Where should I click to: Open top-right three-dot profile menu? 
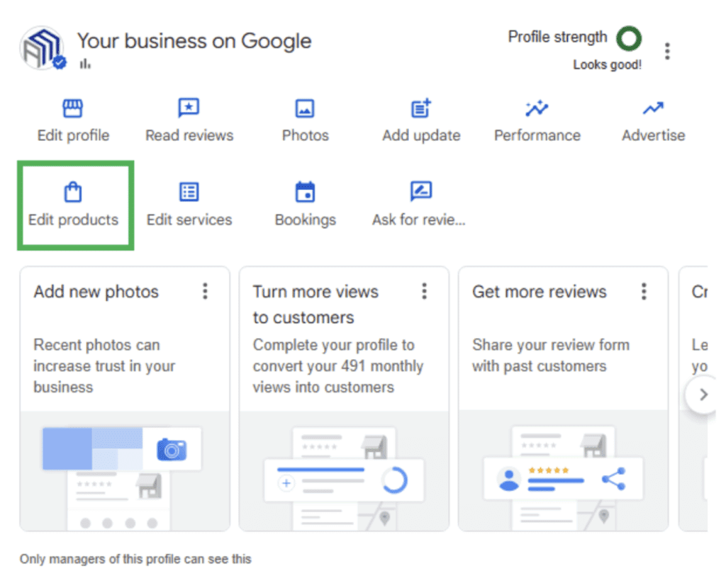[667, 51]
